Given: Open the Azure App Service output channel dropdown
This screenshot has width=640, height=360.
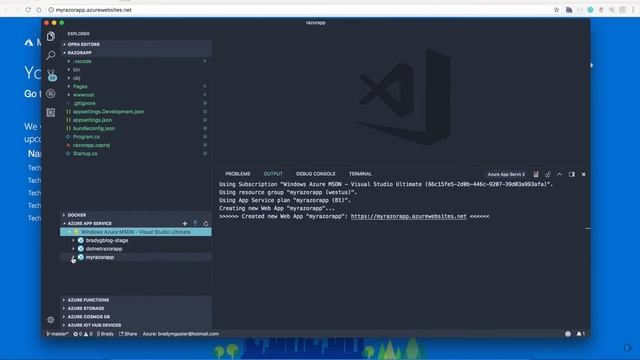Looking at the screenshot, I should pyautogui.click(x=506, y=174).
